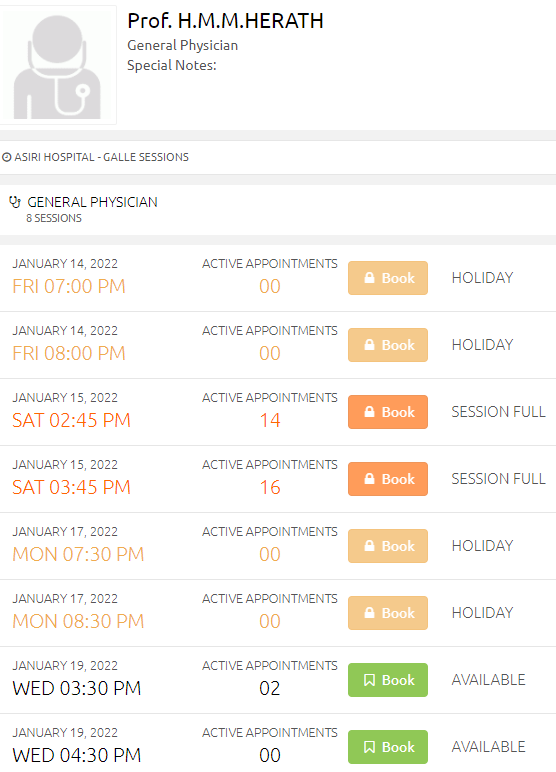Click the stethoscope icon next to General Physician
556x772 pixels.
15,202
